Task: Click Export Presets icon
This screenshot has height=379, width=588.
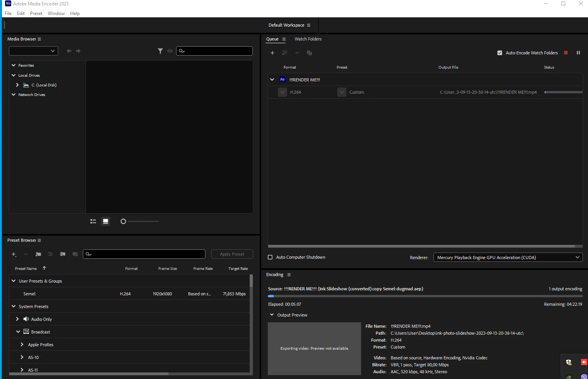Action: [x=75, y=254]
